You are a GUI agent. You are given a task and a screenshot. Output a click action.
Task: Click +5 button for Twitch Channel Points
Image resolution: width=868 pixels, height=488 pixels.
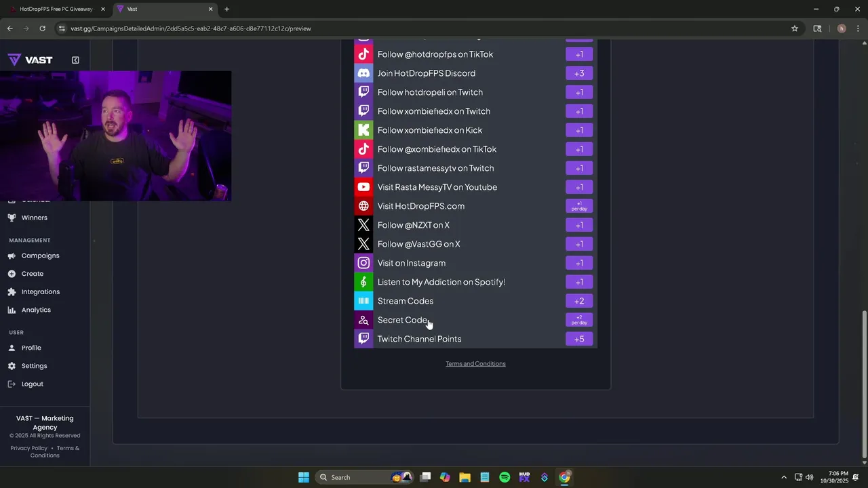coord(579,339)
